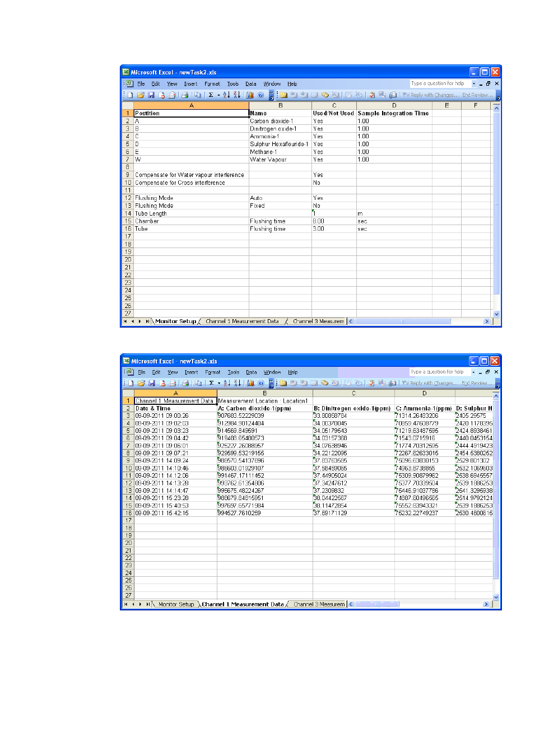Viewport: 535px width, 756px height.
Task: Click horizontal scrollbar track in Monitor Setup window
Action: point(467,321)
